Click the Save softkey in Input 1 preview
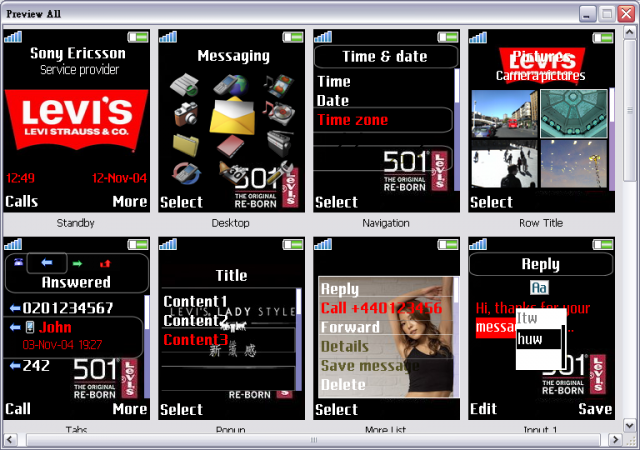Screen dimensions: 640x450 pyautogui.click(x=595, y=409)
